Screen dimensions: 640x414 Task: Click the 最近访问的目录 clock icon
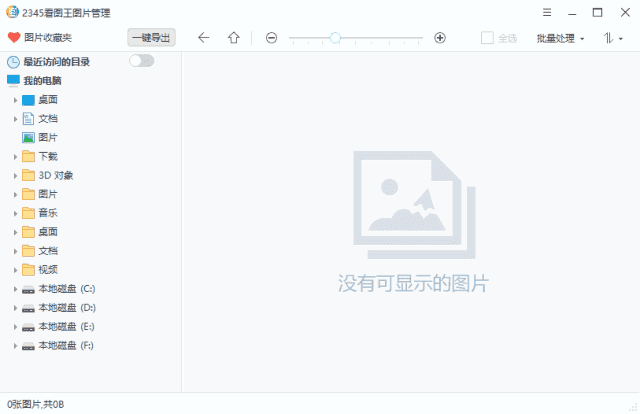pyautogui.click(x=14, y=61)
